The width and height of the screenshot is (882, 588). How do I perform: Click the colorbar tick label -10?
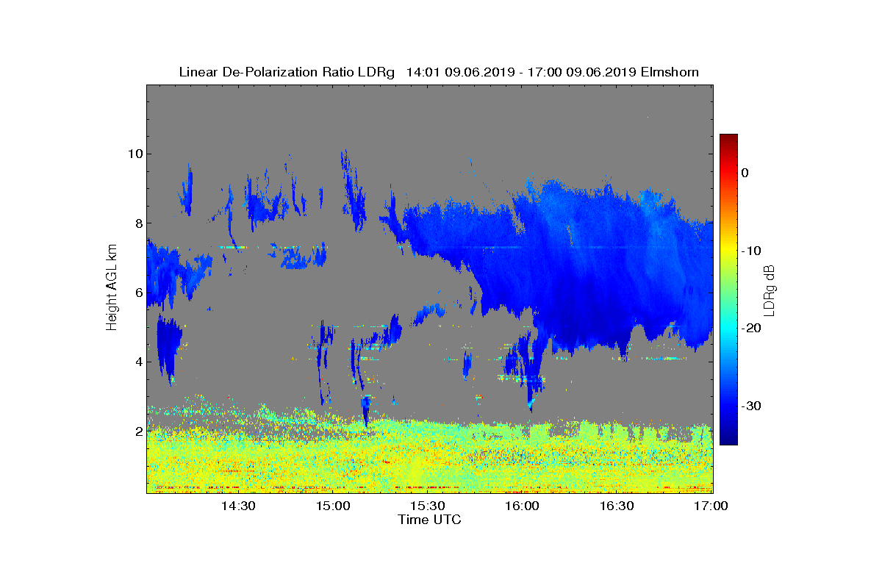click(750, 251)
